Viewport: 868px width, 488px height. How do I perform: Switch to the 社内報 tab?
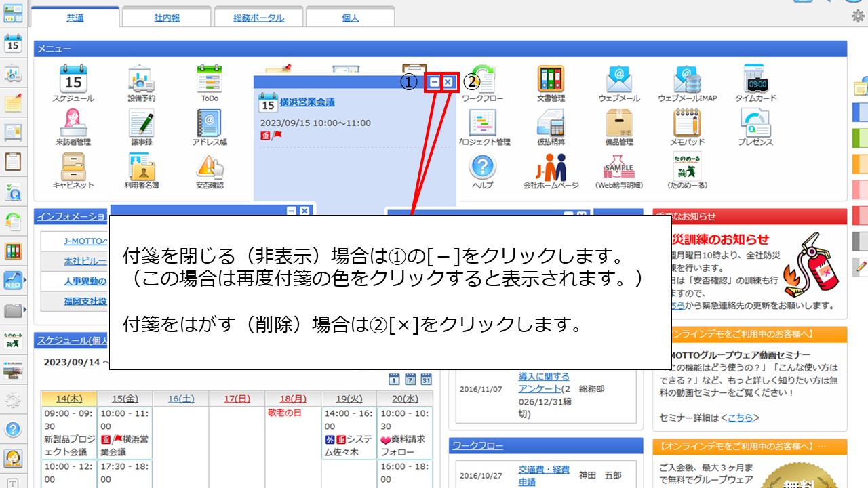click(x=166, y=18)
